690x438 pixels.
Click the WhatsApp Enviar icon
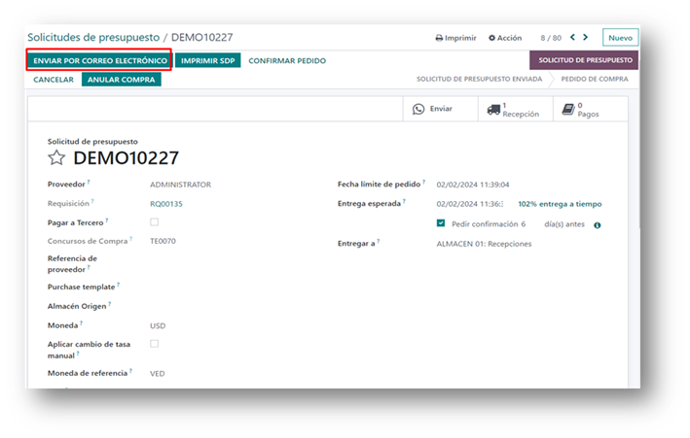(419, 109)
